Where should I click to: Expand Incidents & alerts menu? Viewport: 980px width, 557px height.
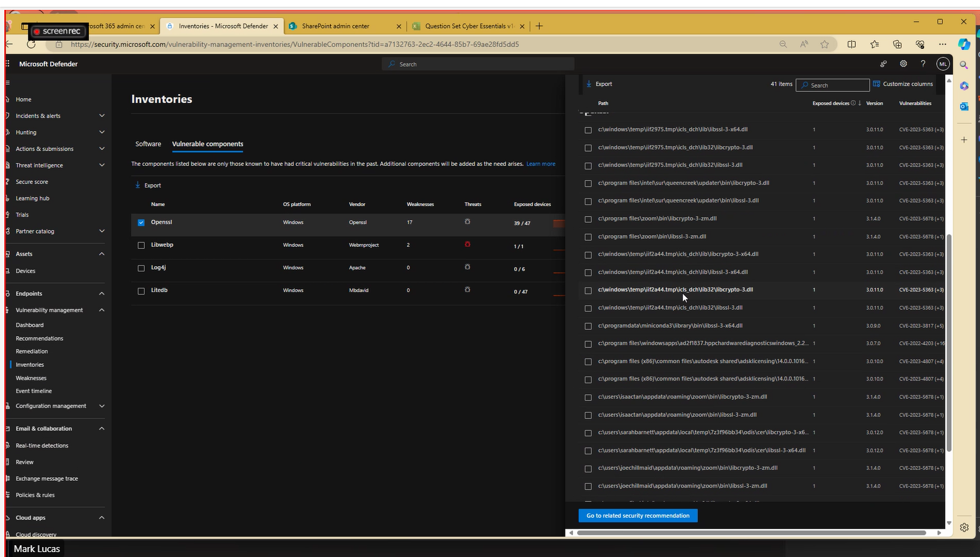click(102, 116)
